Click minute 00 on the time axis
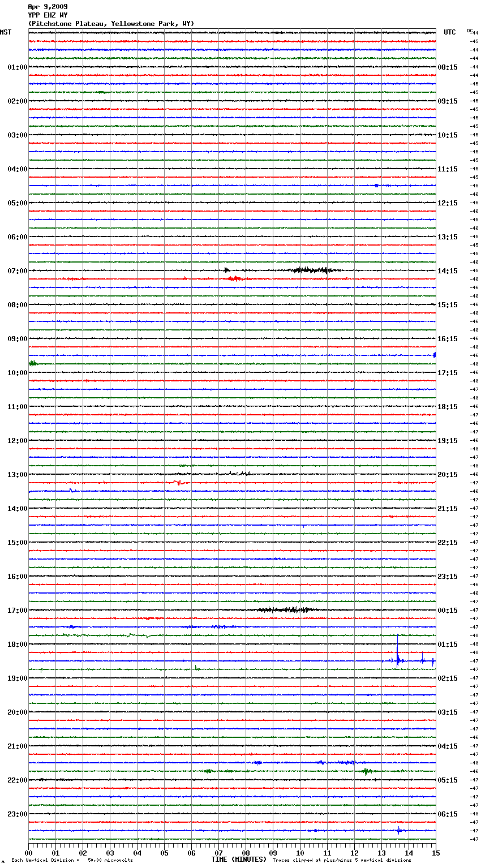The height and width of the screenshot is (868, 481). pos(28,853)
